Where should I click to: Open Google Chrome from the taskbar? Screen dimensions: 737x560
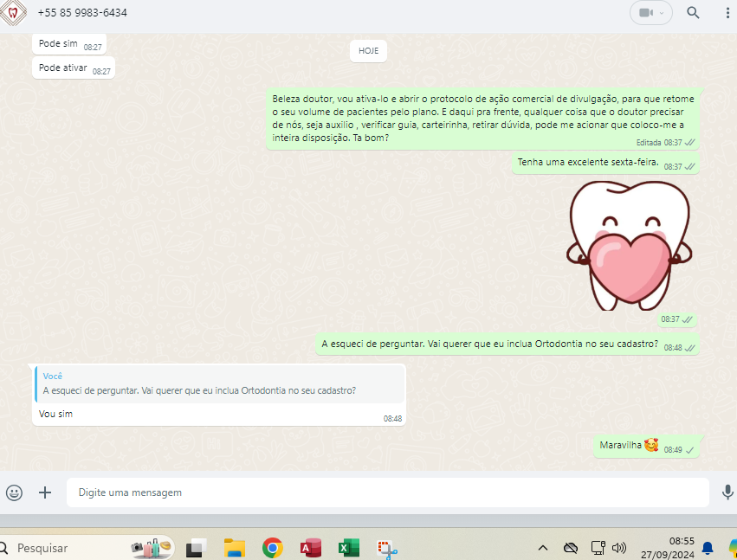tap(273, 548)
